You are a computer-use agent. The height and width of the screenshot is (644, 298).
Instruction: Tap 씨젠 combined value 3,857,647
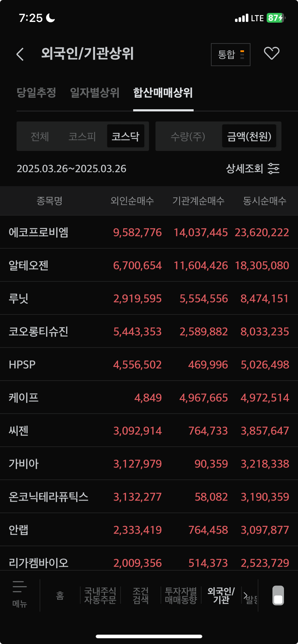click(x=265, y=431)
